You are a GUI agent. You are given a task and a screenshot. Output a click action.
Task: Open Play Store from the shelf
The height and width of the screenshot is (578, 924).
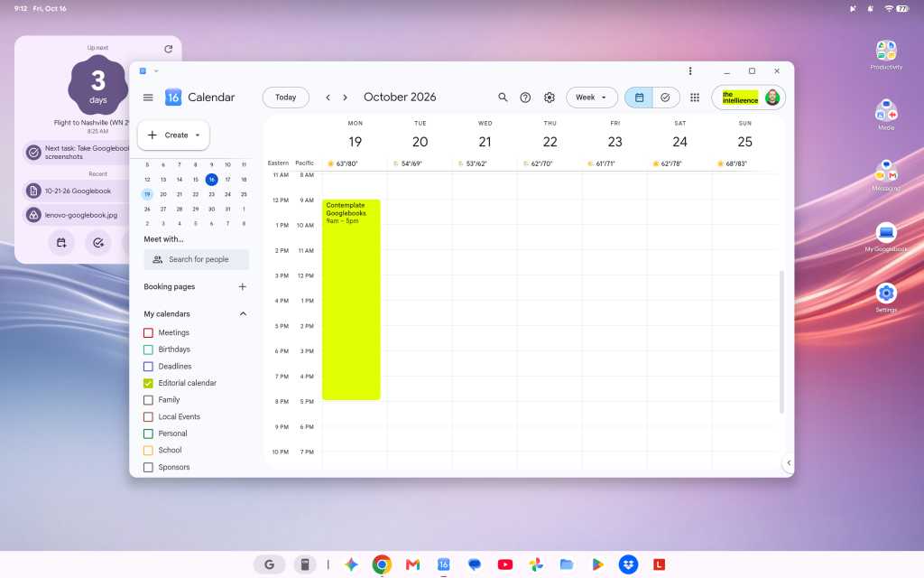597,564
